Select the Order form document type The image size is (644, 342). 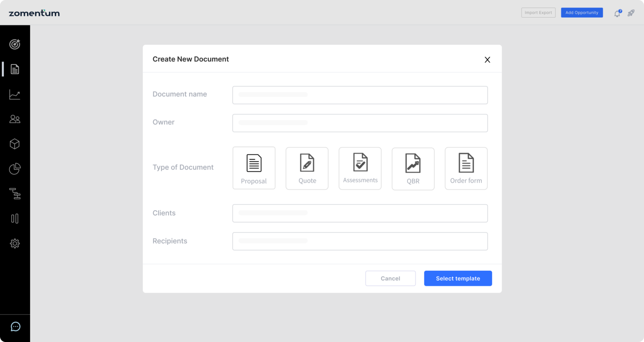pyautogui.click(x=466, y=168)
